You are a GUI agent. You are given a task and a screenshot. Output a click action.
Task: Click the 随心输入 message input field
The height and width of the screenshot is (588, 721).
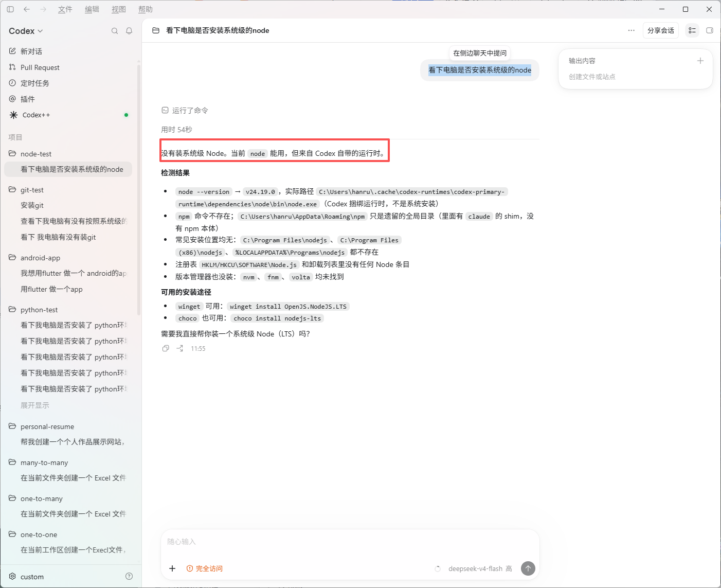[x=350, y=542]
